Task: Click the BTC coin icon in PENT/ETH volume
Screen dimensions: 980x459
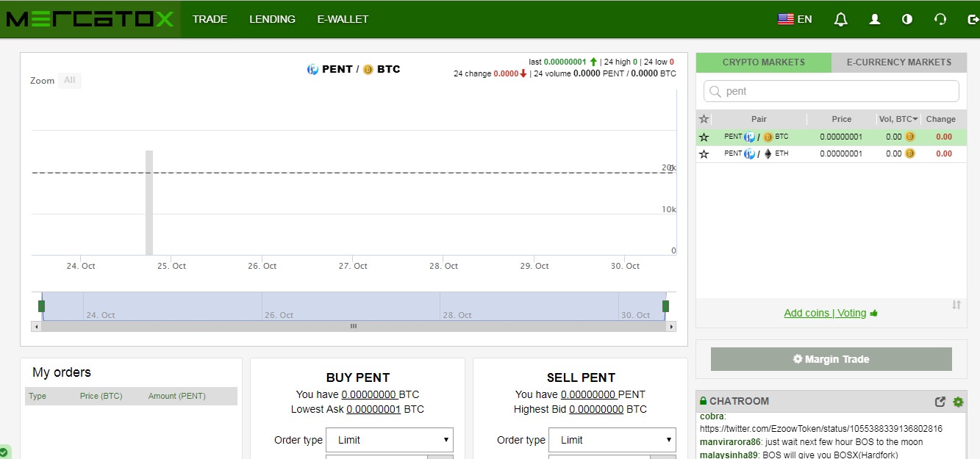Action: 909,153
